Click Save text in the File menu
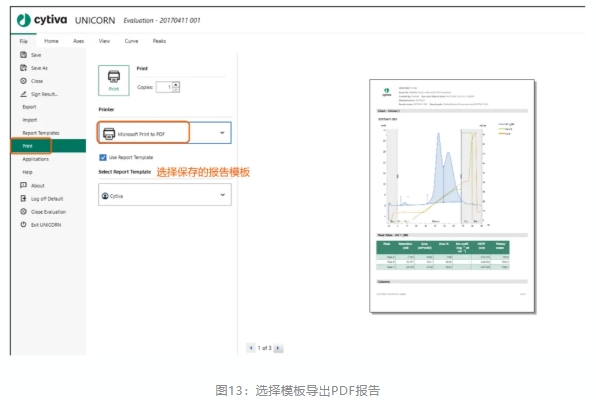Viewport: 596px width, 402px height. tap(36, 55)
